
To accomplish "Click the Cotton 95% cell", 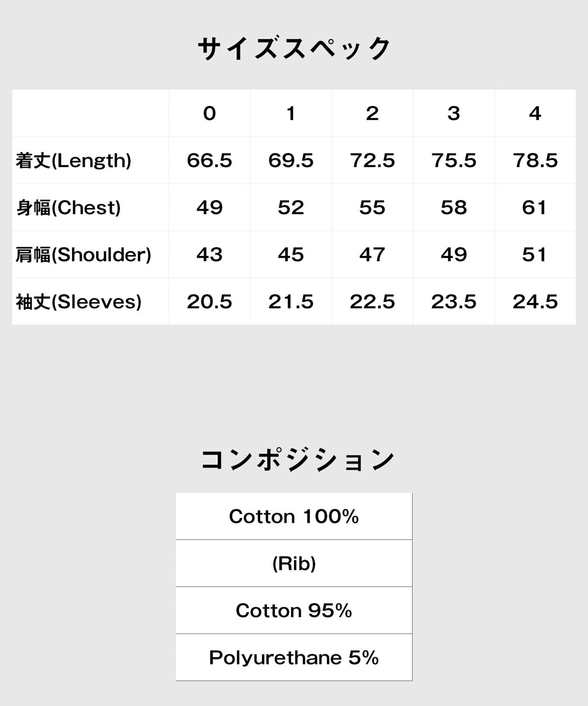I will [294, 610].
